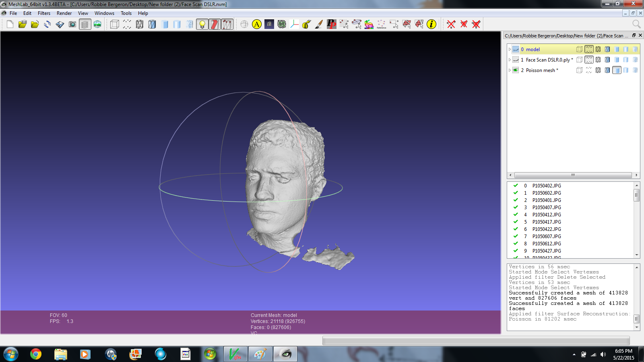Click the magnifier search icon in toolbar
The width and height of the screenshot is (644, 362).
(636, 24)
